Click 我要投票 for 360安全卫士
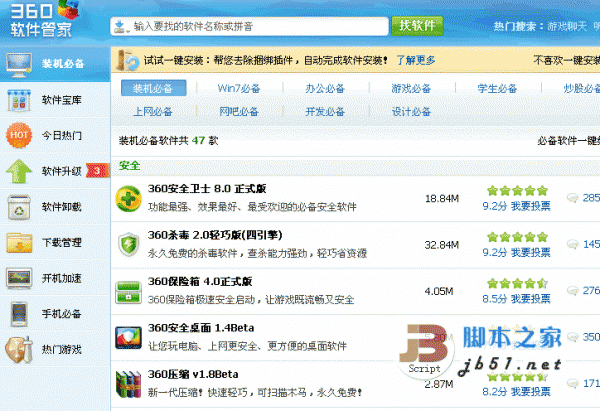Viewport: 600px width, 411px height. pyautogui.click(x=531, y=206)
